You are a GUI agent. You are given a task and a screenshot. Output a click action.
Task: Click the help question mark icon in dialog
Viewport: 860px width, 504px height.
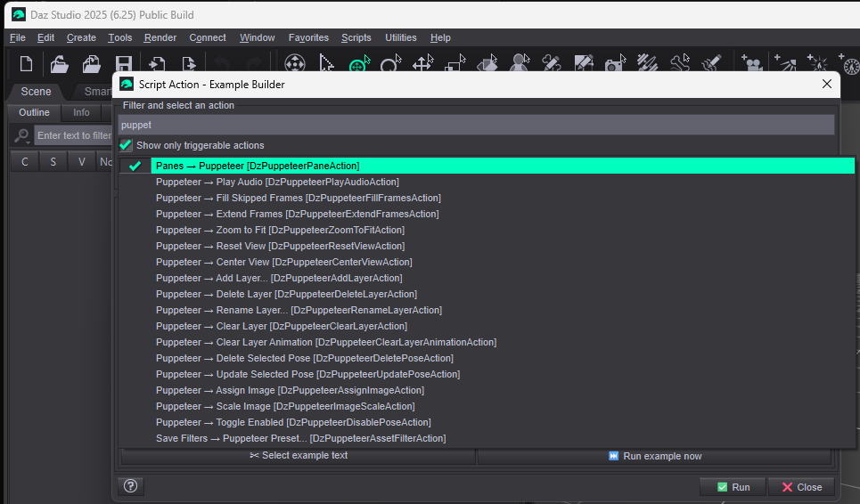pyautogui.click(x=130, y=486)
